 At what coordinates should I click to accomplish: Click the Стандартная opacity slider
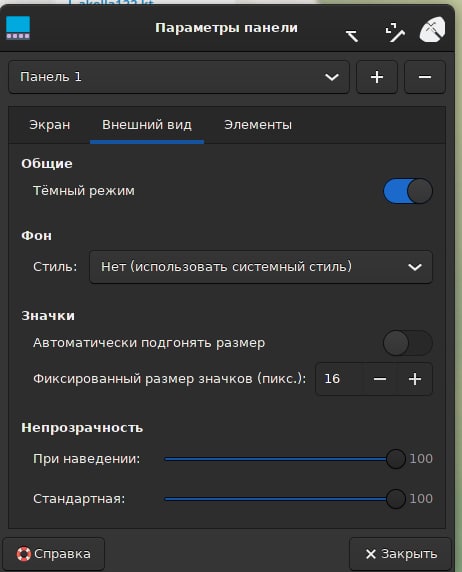click(x=285, y=499)
